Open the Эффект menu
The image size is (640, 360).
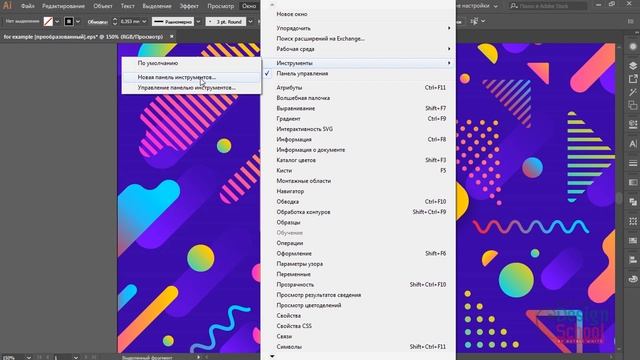189,6
